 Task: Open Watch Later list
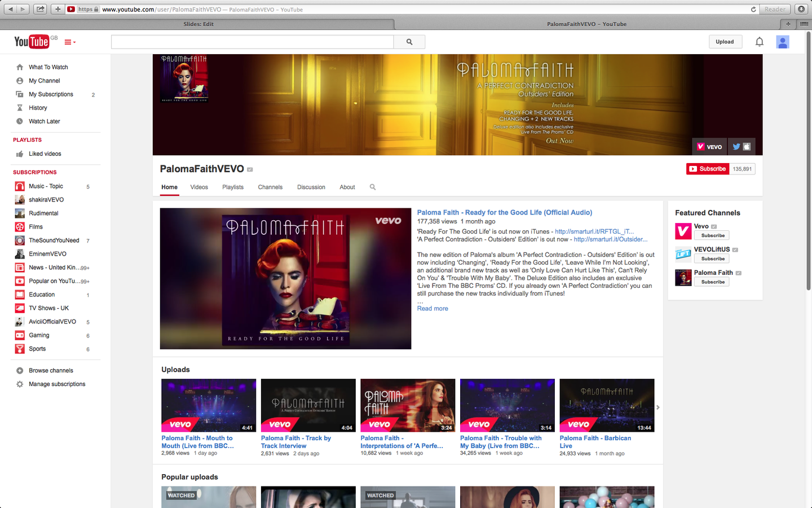(x=45, y=121)
